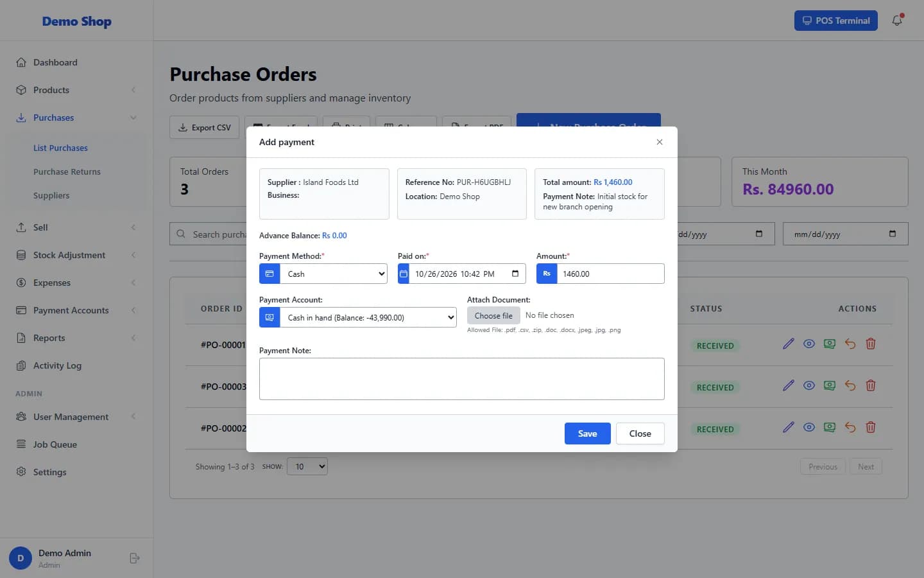Screen dimensions: 924x578
Task: Click the Amount input field
Action: tap(610, 274)
